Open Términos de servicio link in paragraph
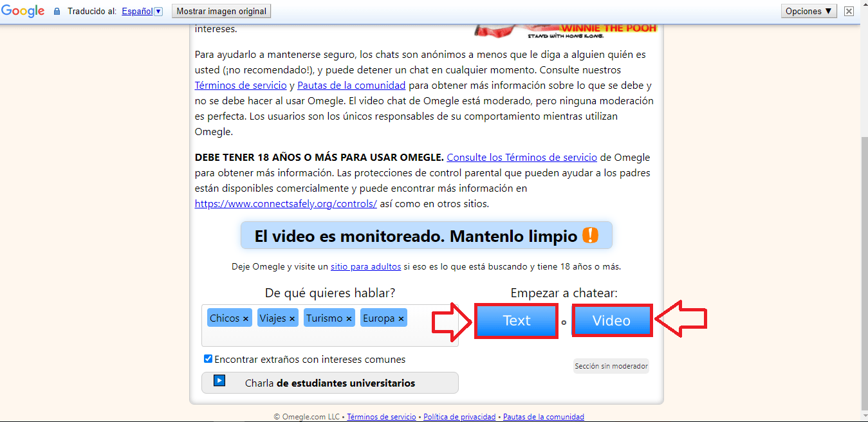 coord(241,85)
